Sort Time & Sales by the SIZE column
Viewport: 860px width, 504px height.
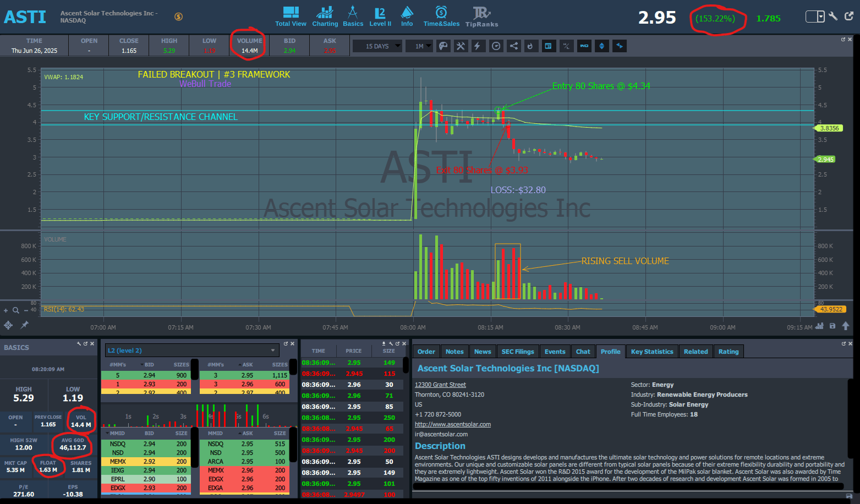point(389,350)
